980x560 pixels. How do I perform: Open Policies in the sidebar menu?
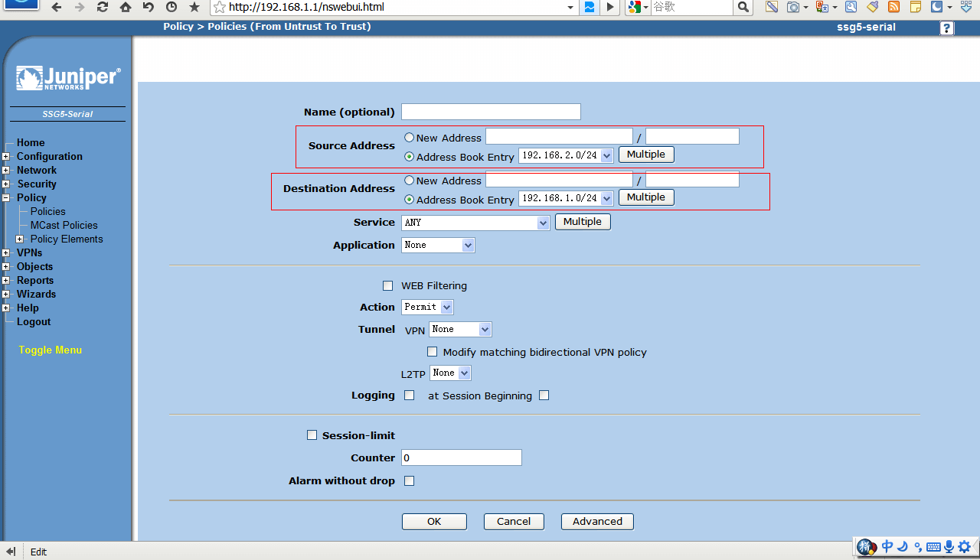click(47, 212)
